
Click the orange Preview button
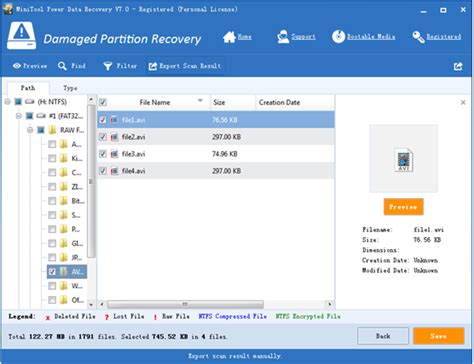coord(403,207)
